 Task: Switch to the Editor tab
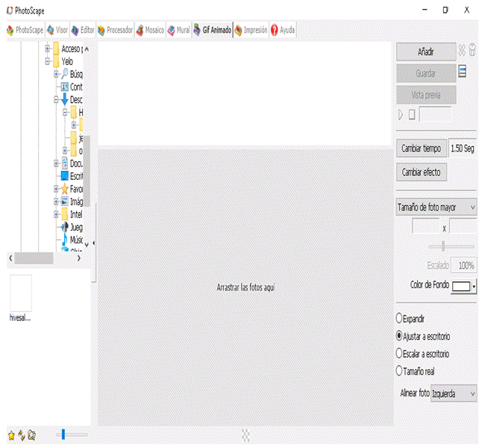[83, 30]
